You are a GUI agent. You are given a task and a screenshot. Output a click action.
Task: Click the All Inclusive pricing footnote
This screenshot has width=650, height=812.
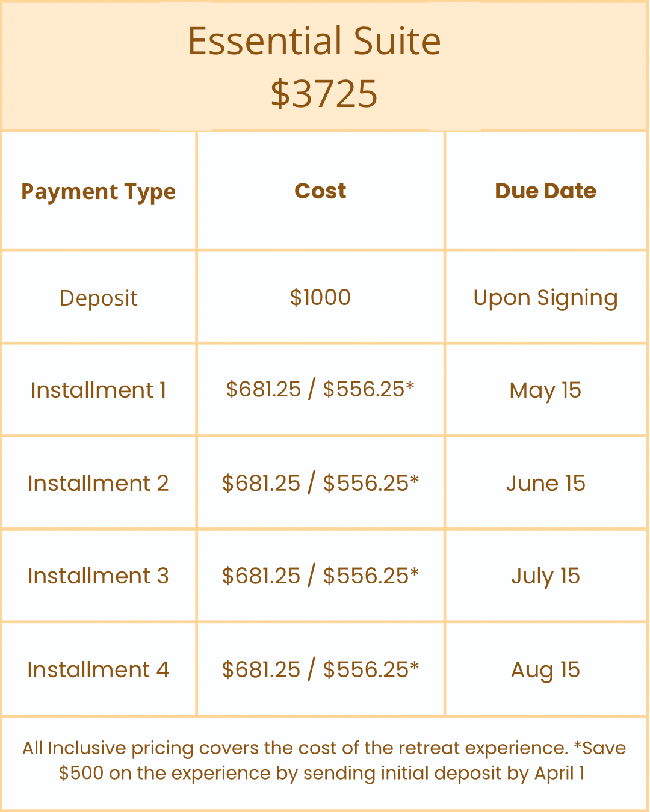click(x=324, y=760)
